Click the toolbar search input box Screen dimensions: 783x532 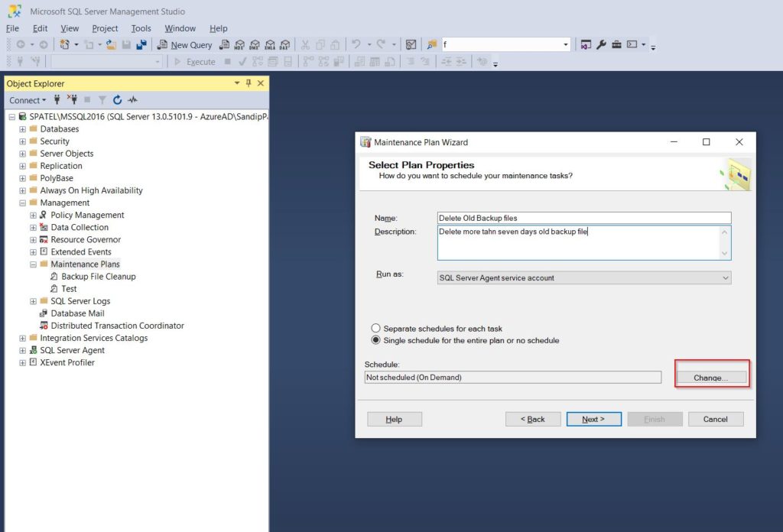[x=502, y=45]
